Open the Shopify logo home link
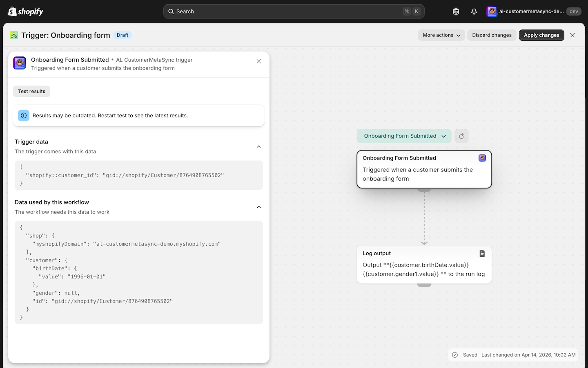 pos(26,11)
